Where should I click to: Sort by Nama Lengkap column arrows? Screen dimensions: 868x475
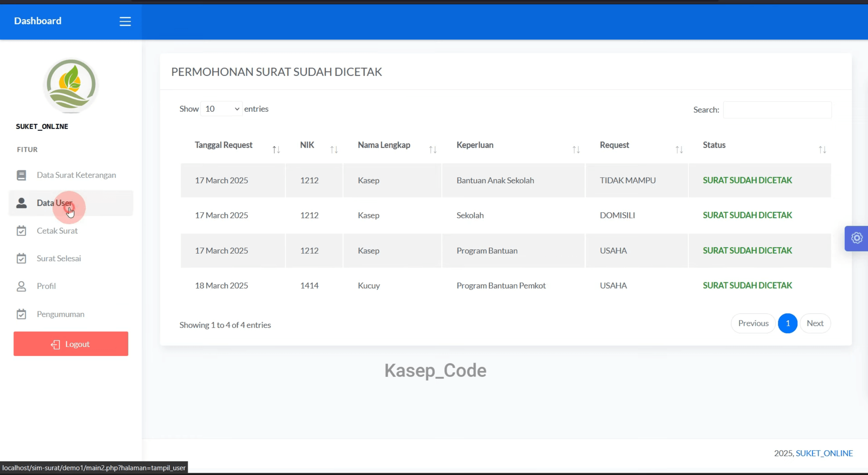click(x=433, y=150)
